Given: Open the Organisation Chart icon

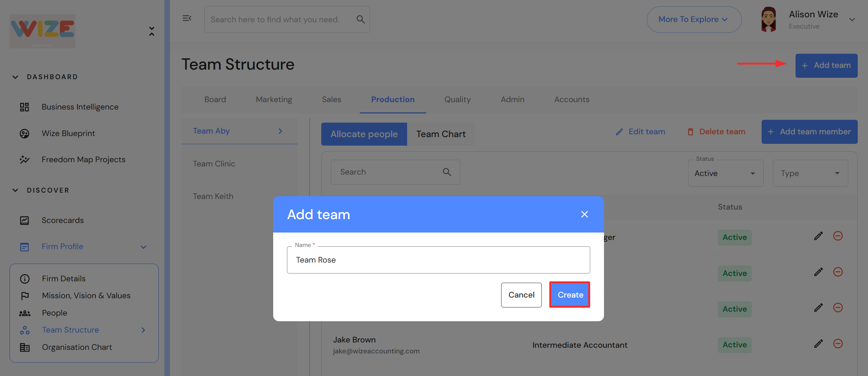Looking at the screenshot, I should (25, 347).
